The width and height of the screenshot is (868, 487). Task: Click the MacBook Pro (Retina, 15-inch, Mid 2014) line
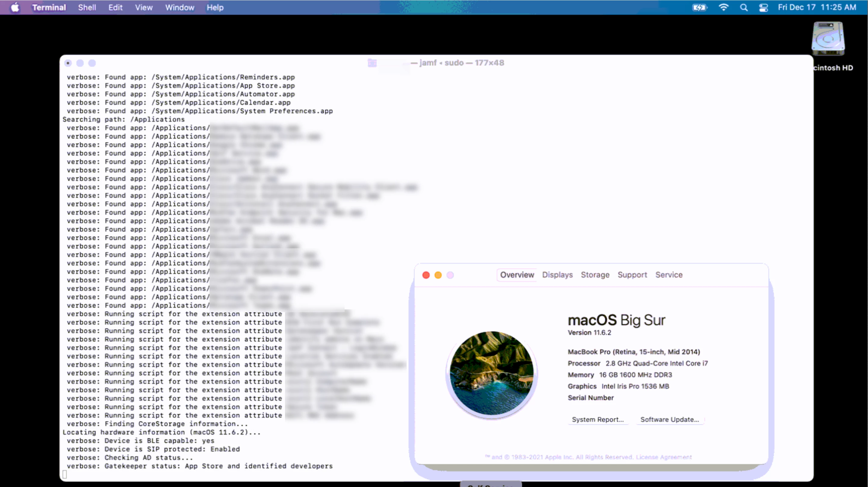click(634, 352)
